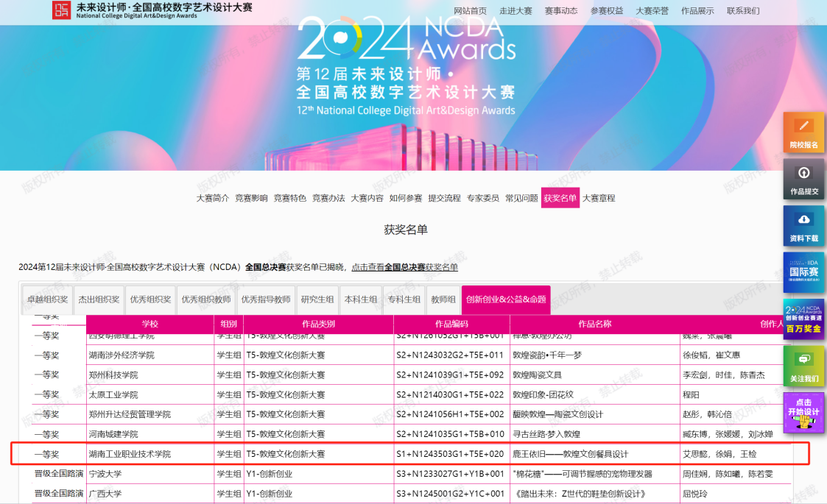Select 作品展示 in top navigation bar
827x504 pixels.
tap(697, 11)
